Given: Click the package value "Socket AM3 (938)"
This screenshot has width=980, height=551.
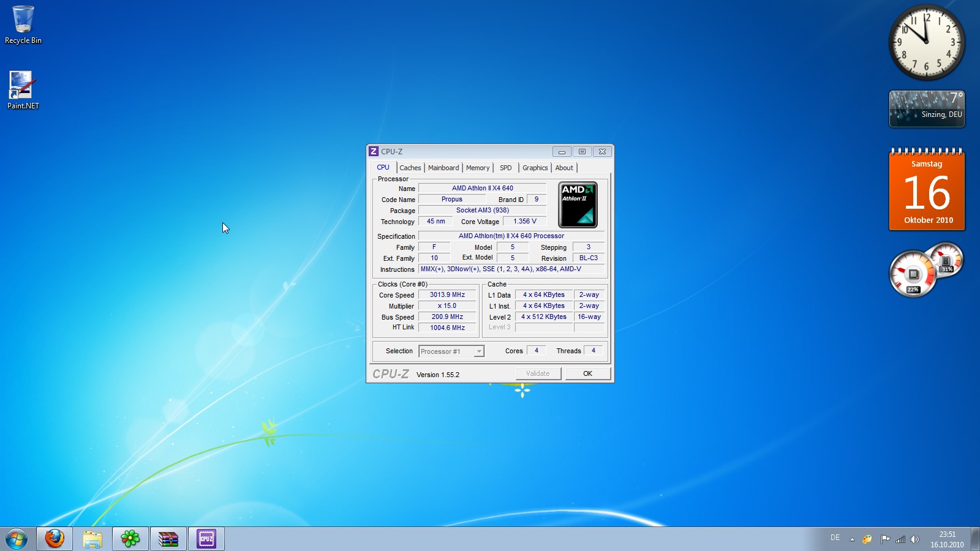Looking at the screenshot, I should pos(483,210).
